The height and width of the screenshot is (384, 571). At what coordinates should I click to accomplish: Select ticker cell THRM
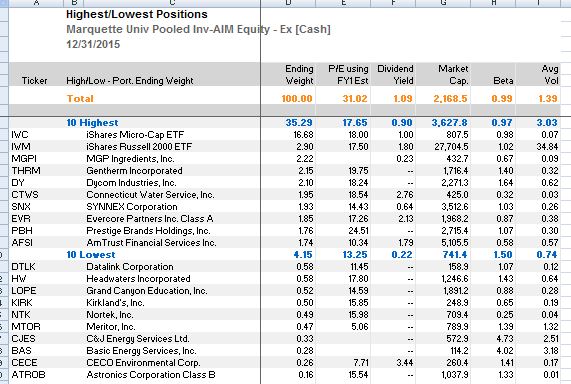click(26, 171)
